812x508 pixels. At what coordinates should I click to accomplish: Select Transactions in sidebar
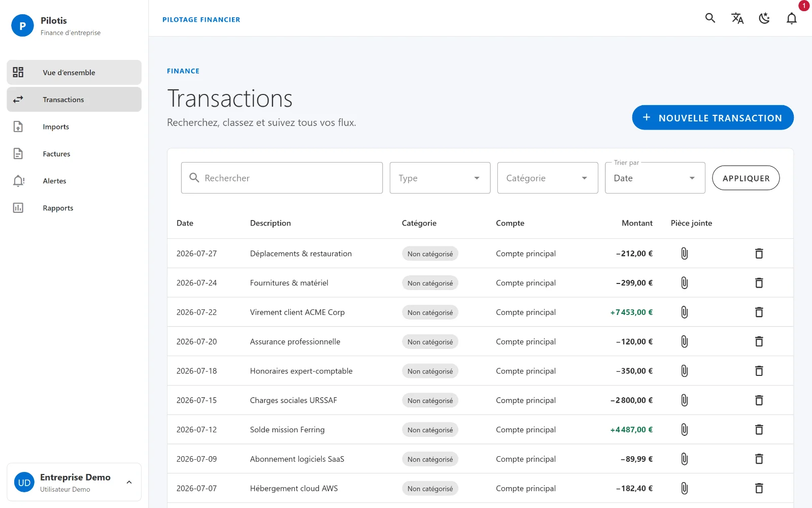click(x=74, y=100)
